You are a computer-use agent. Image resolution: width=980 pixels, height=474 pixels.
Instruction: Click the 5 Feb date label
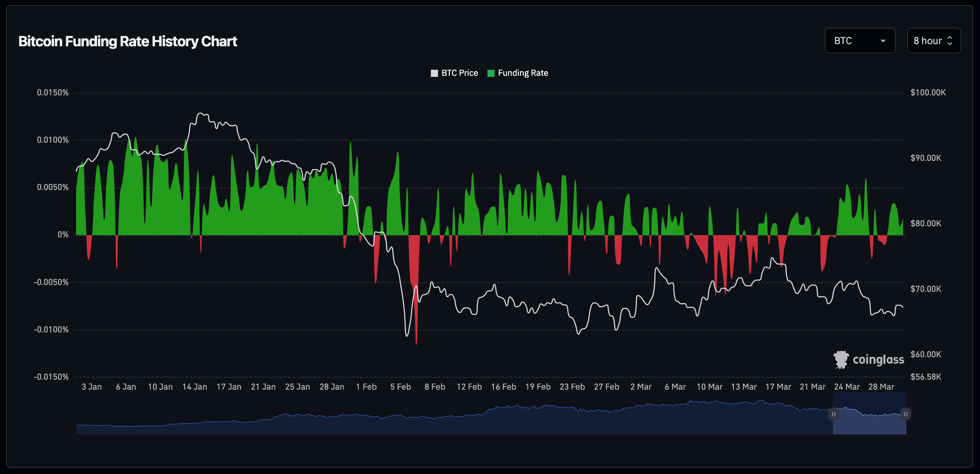point(400,387)
